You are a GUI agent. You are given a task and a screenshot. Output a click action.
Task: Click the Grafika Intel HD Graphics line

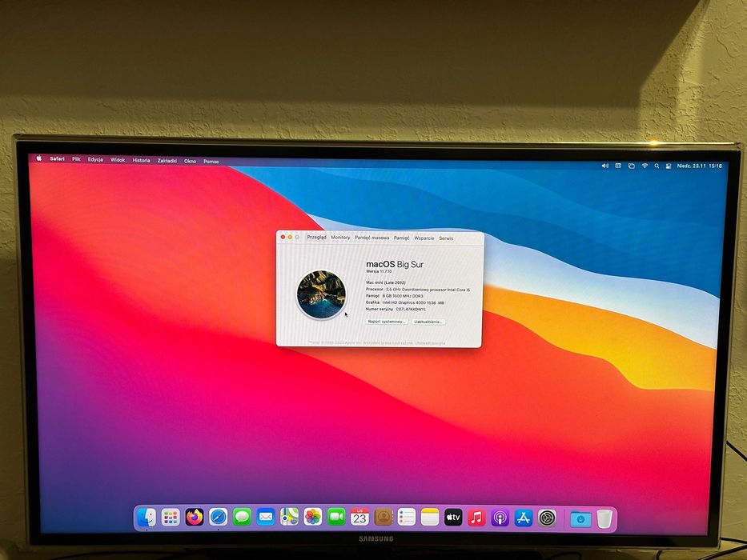pyautogui.click(x=405, y=302)
